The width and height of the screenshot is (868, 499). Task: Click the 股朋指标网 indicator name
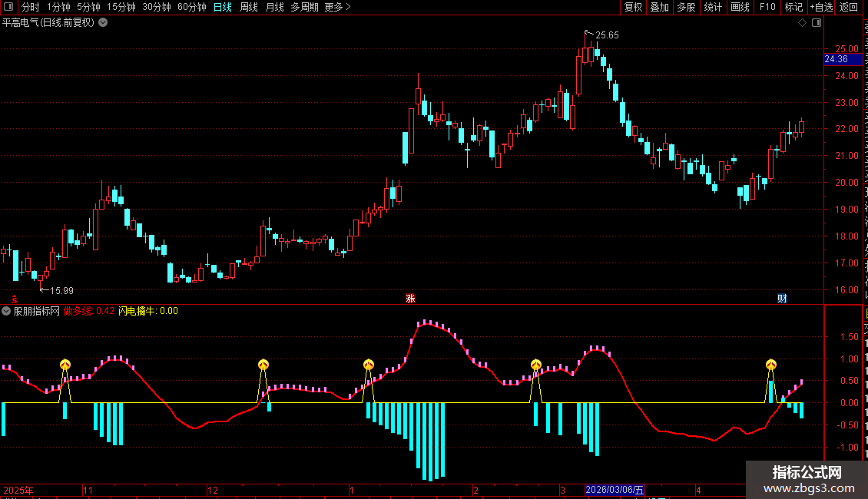(37, 312)
